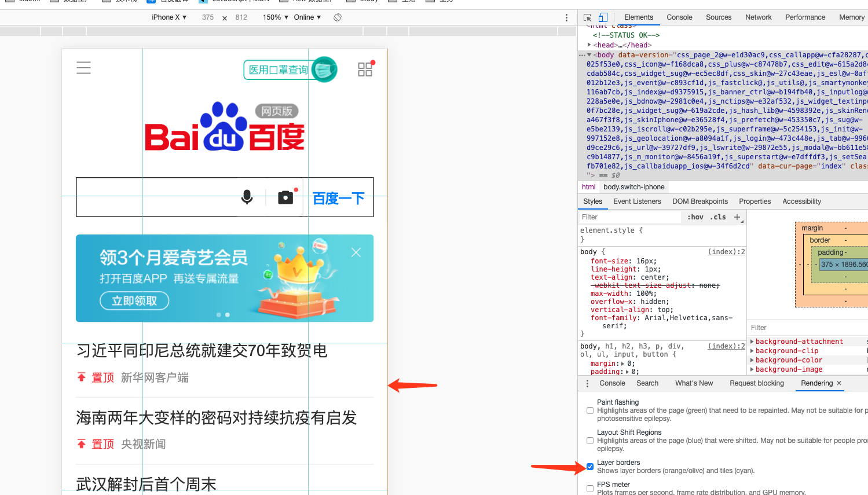This screenshot has height=495, width=868.
Task: Click the 百度一下 search button
Action: click(339, 199)
